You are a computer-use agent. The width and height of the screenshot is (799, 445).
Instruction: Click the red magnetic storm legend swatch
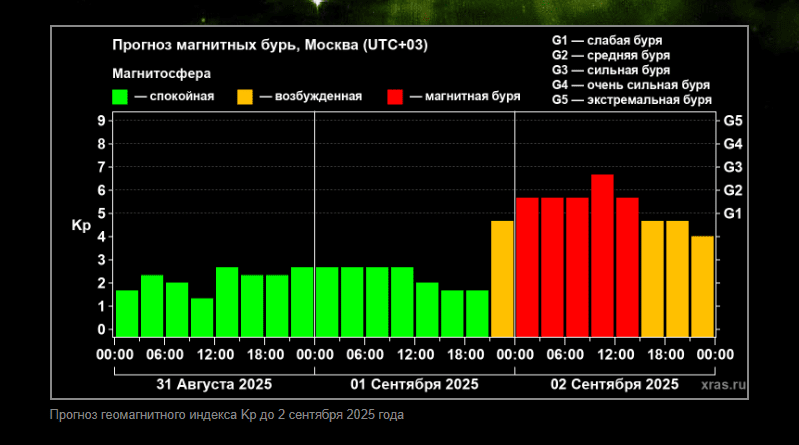pos(396,97)
